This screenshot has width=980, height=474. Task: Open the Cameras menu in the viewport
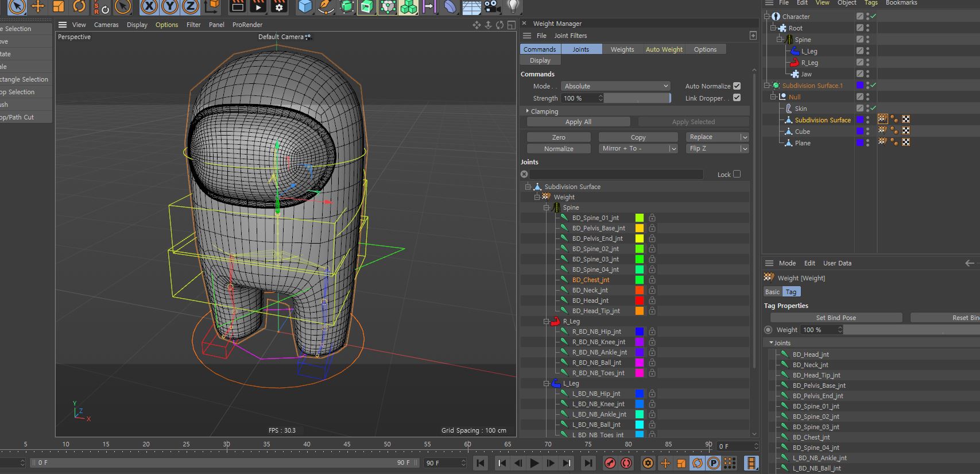tap(106, 25)
